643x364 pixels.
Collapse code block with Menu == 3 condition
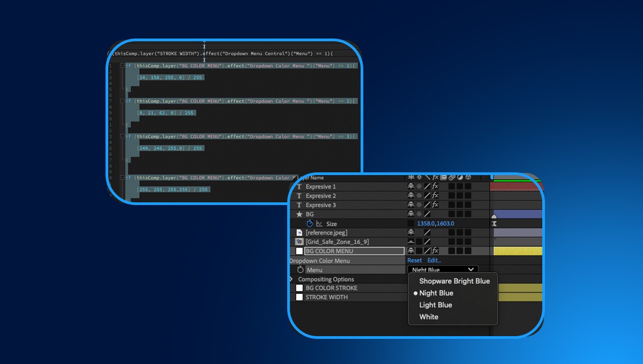coord(122,136)
